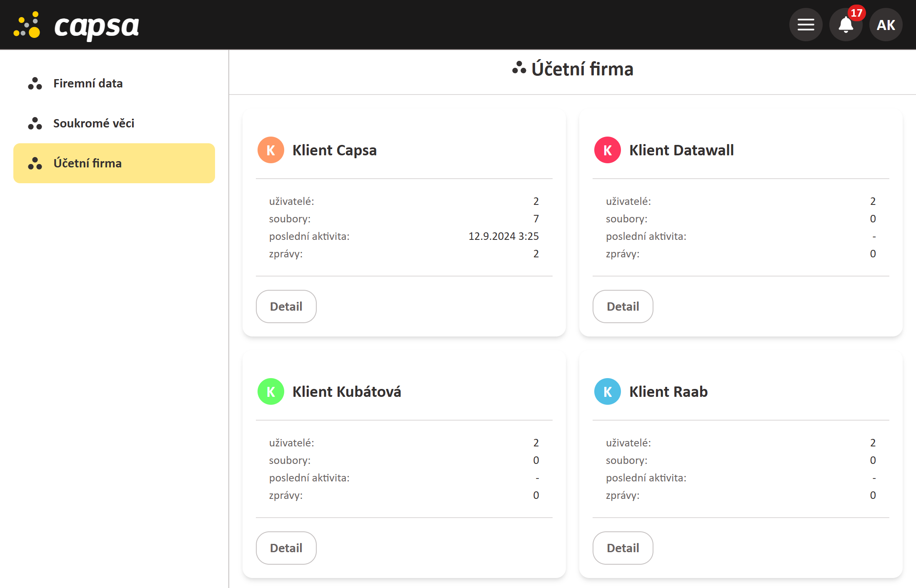Click dots icon next to Firemní data

(35, 83)
